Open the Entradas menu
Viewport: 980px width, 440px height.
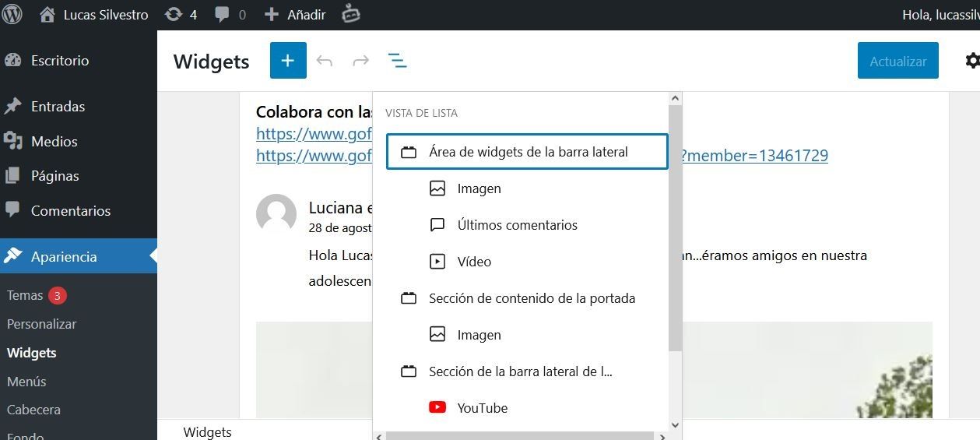click(79, 106)
